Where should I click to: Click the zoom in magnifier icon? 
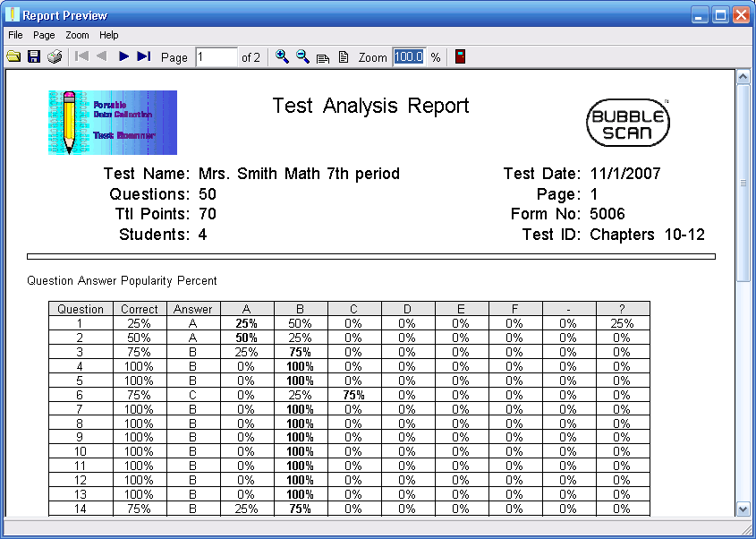[282, 56]
